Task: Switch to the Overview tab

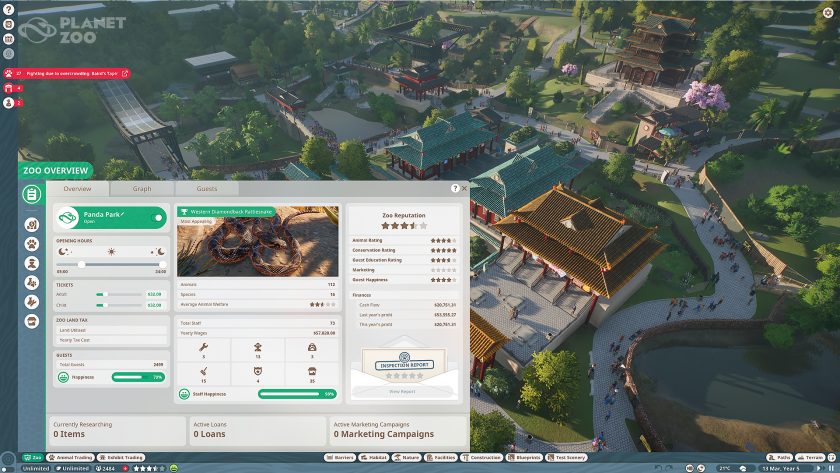Action: (x=77, y=189)
